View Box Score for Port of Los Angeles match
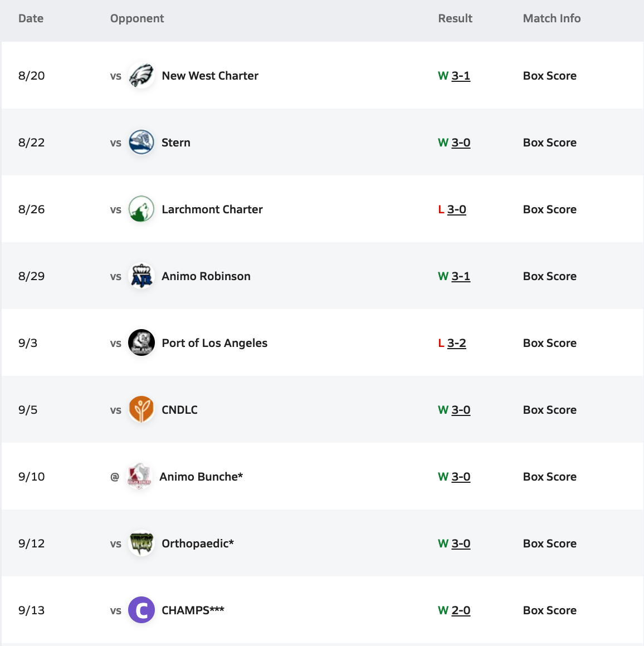 (549, 343)
